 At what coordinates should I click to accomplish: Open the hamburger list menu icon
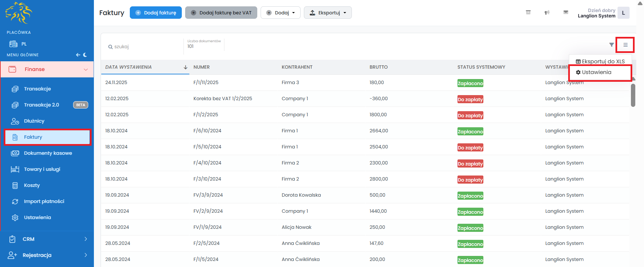tap(625, 45)
